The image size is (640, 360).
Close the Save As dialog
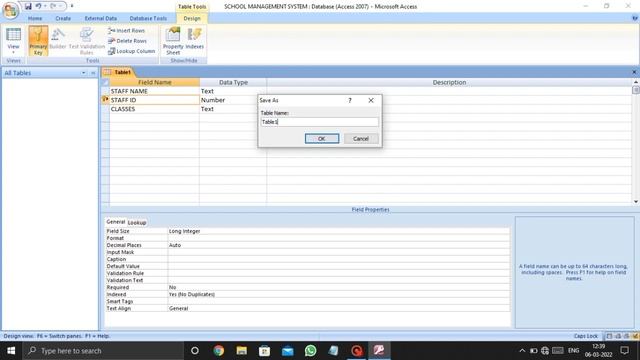371,100
